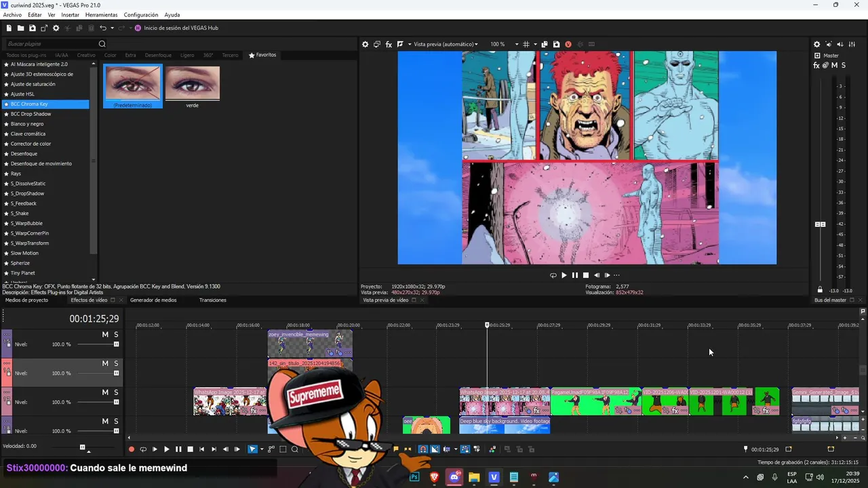Select the Normal edit tool icon

253,449
